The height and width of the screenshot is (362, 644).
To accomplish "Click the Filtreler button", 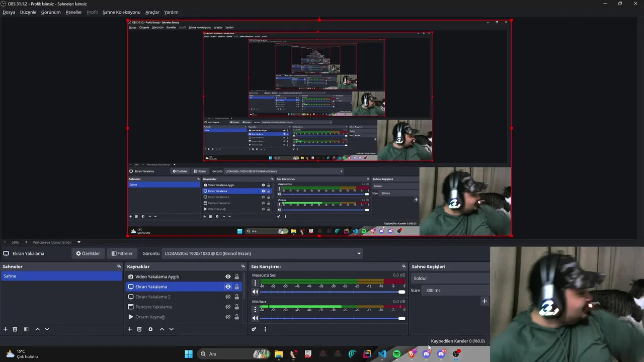I will [x=122, y=253].
